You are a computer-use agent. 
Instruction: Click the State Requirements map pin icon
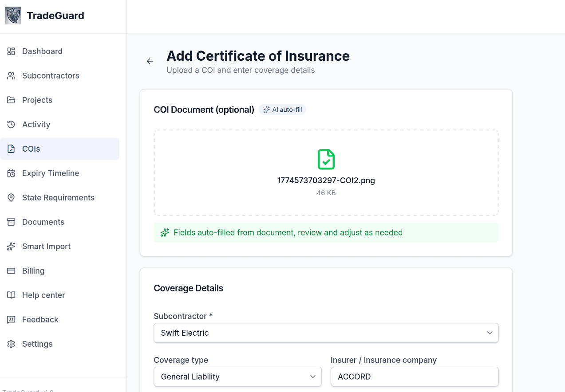point(11,198)
